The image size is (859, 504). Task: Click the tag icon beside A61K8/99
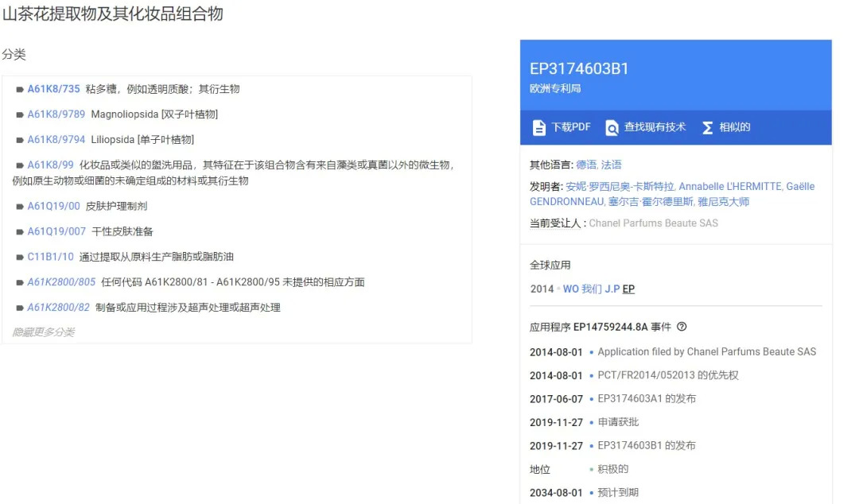(20, 165)
